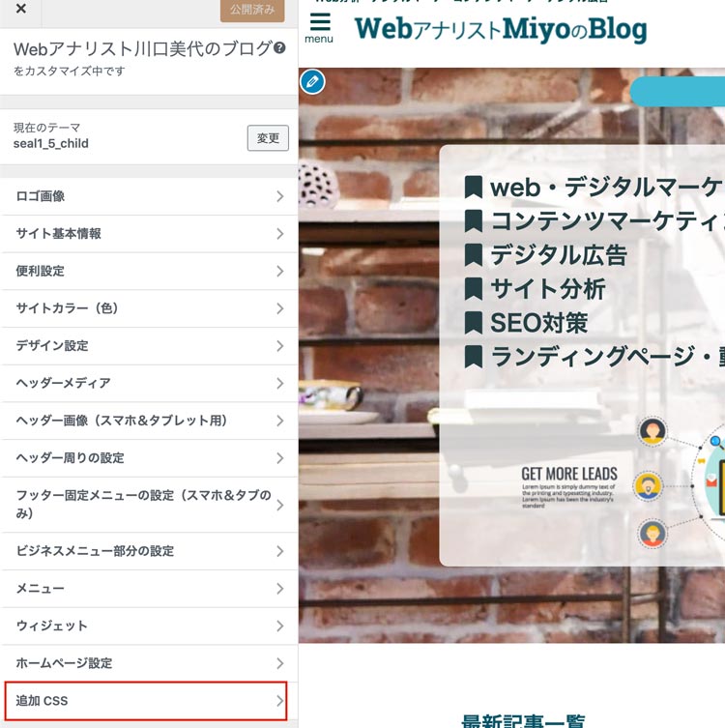Click the bookmark icon beside サイト分析
The height and width of the screenshot is (728, 725).
[x=474, y=289]
